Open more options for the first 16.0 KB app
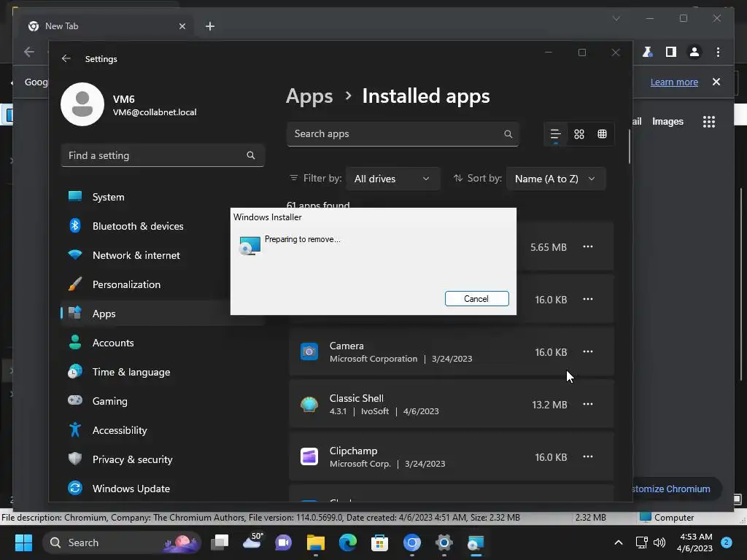 pyautogui.click(x=588, y=298)
